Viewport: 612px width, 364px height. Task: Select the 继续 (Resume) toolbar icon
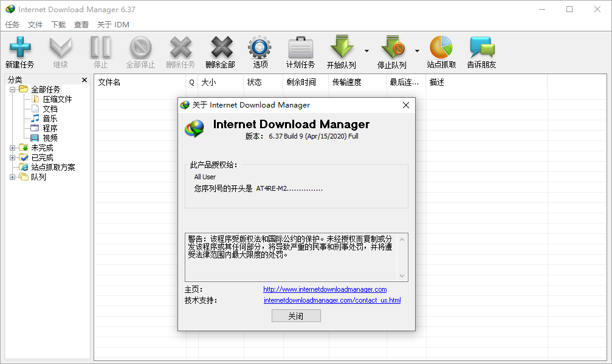[x=60, y=51]
